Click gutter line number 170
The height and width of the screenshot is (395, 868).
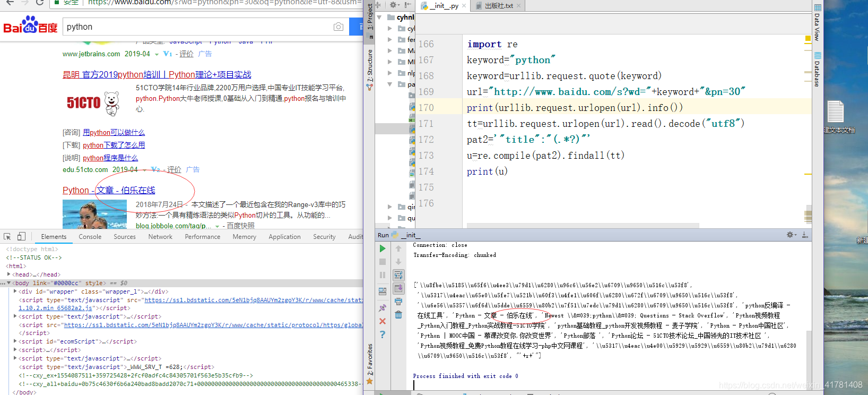(x=426, y=108)
